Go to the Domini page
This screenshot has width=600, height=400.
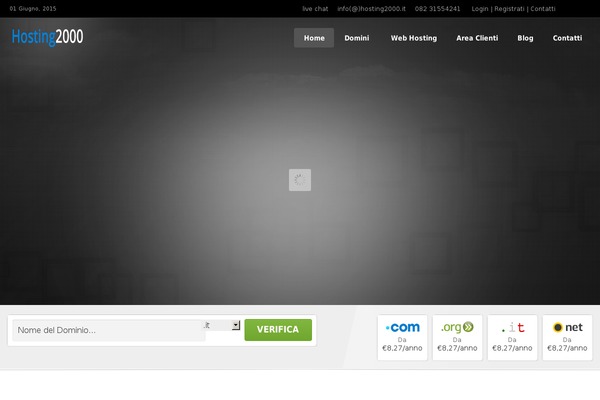pos(357,38)
